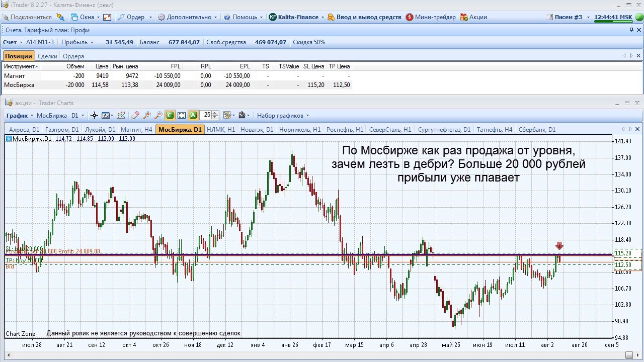
Task: Click the chart symbol icon before МосБиржа,D1
Action: [9, 139]
